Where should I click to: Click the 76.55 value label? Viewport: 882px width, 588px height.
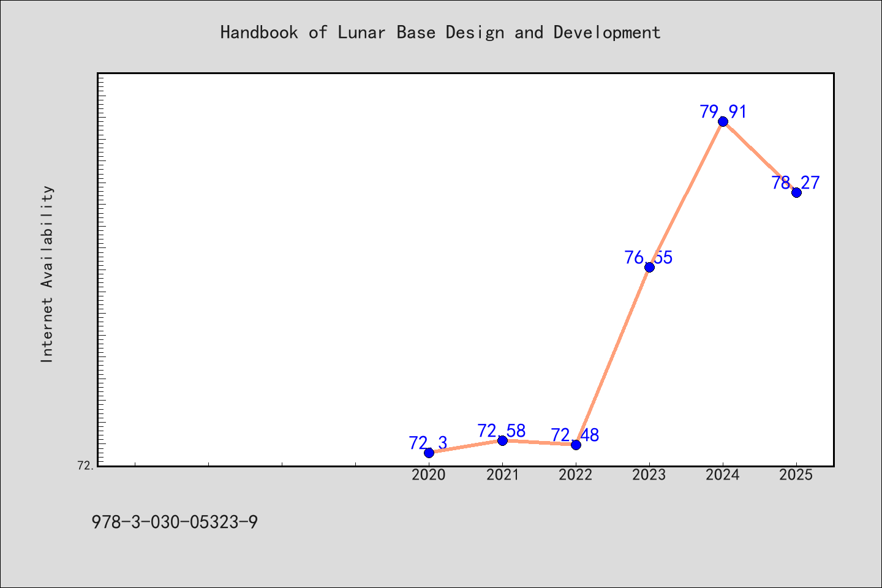[649, 257]
